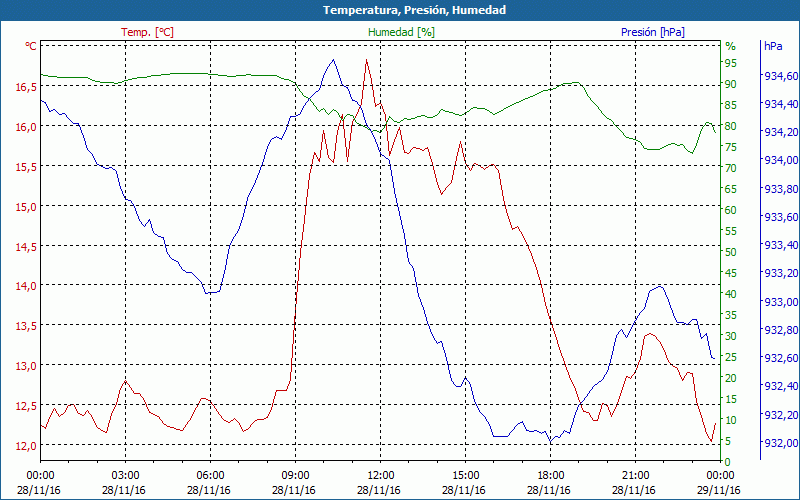Click the 933,00 pressure axis value

[781, 302]
